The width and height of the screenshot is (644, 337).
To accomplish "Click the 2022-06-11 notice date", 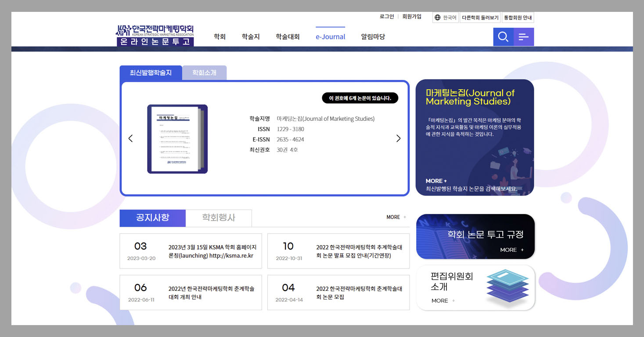I will (141, 300).
